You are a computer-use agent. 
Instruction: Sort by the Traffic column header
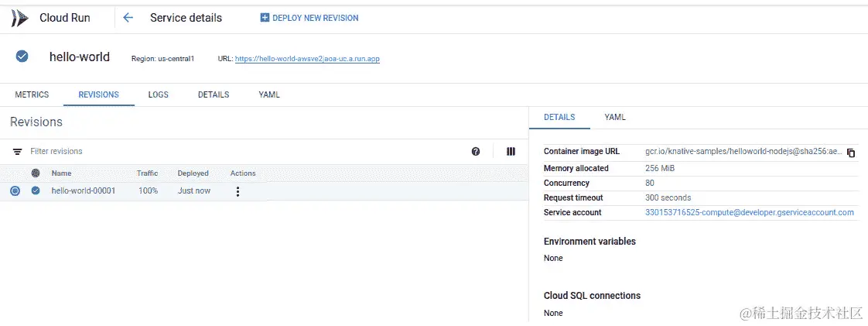147,173
